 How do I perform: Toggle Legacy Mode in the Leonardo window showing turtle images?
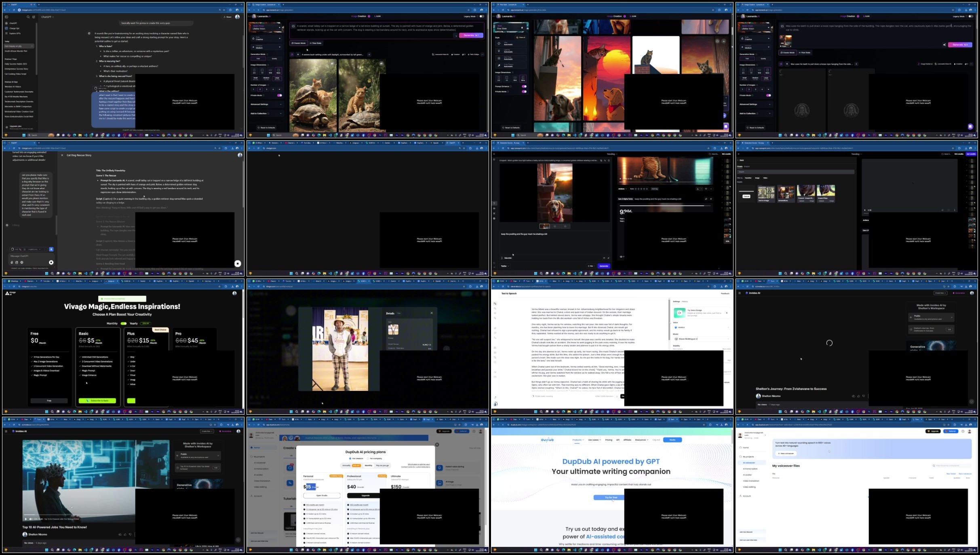482,16
